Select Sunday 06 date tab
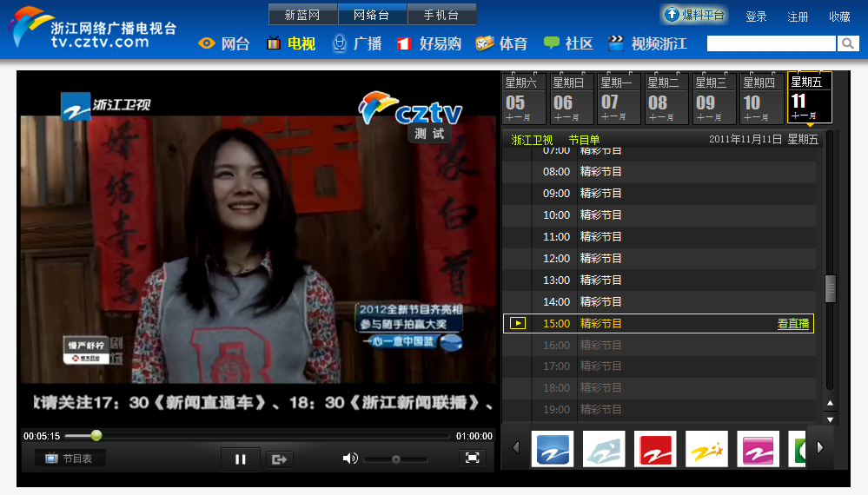Image resolution: width=868 pixels, height=495 pixels. point(571,98)
